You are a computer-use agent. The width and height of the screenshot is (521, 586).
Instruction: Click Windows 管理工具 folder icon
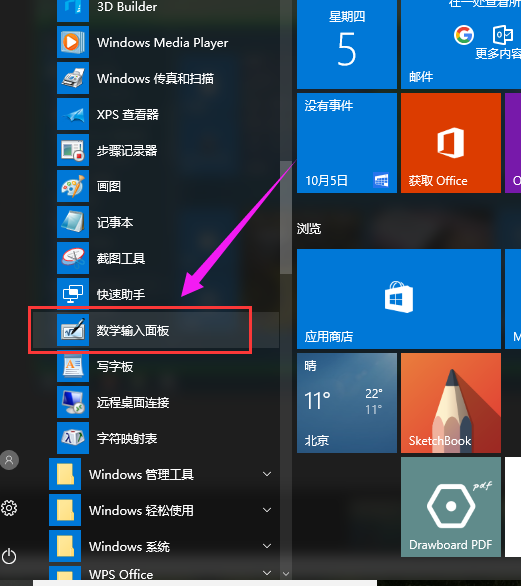pos(65,474)
